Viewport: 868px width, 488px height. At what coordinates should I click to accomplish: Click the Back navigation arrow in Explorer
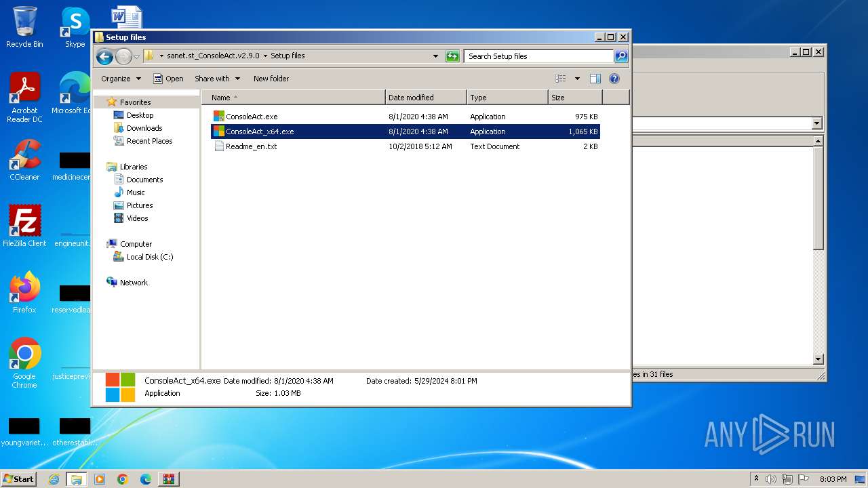104,56
